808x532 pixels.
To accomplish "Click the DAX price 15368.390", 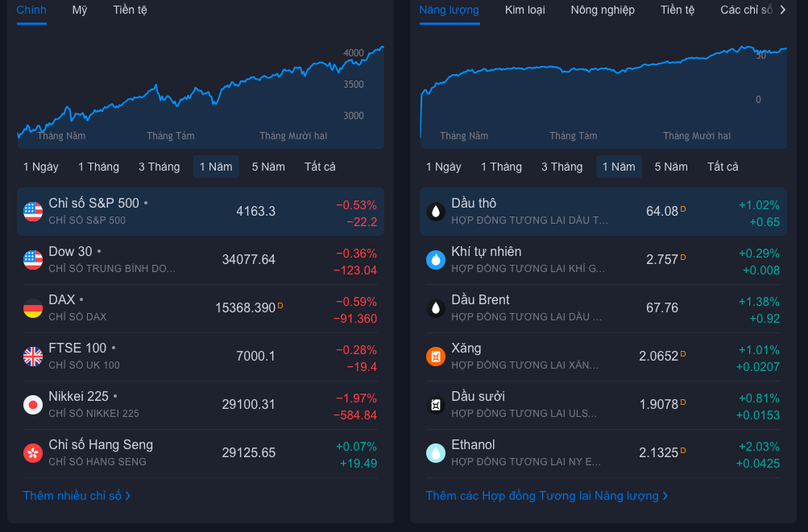I will point(245,308).
